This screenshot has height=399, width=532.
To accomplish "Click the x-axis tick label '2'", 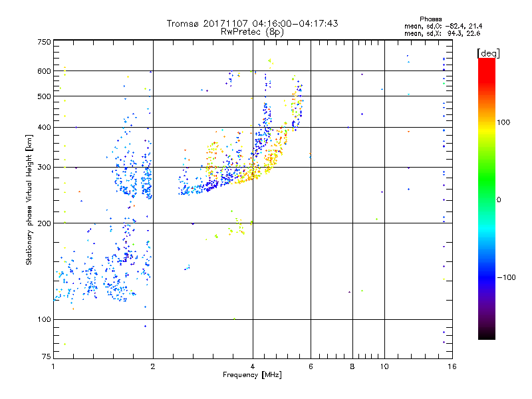I will pos(153,366).
